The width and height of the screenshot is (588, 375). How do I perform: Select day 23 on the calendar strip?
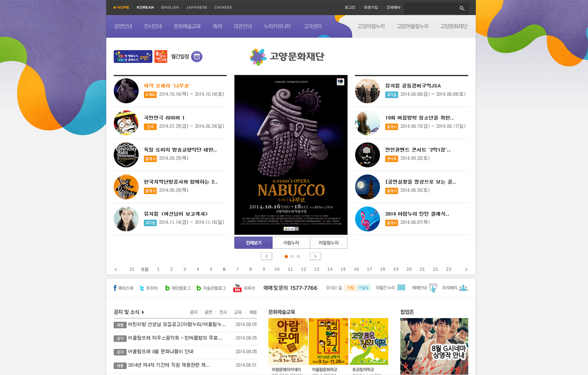pyautogui.click(x=449, y=269)
